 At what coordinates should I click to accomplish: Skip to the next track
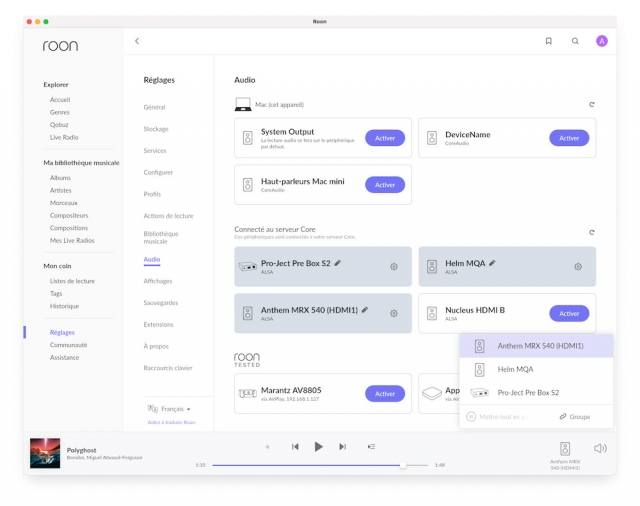pyautogui.click(x=342, y=447)
